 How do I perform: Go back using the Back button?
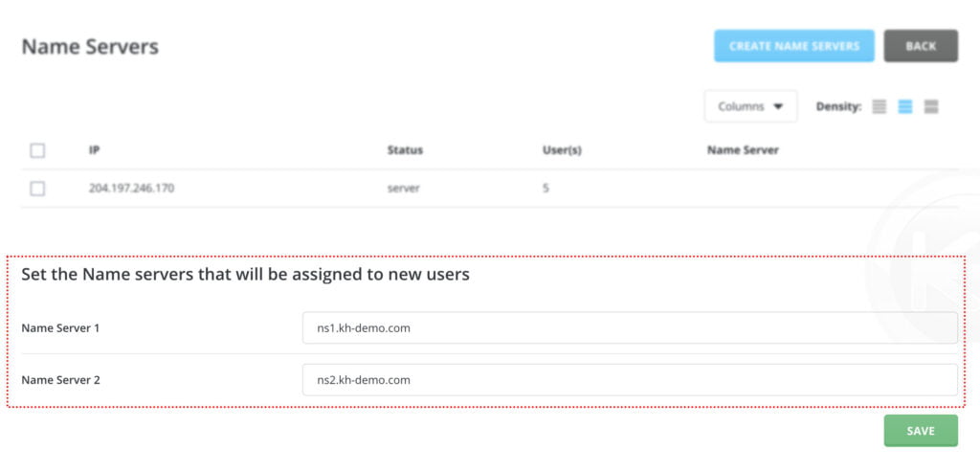point(921,46)
